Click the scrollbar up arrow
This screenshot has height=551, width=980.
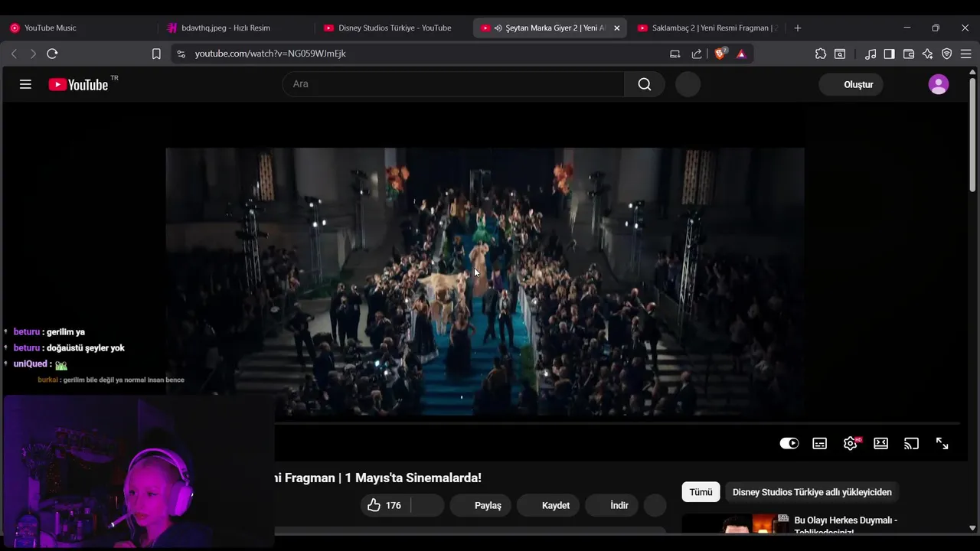point(973,71)
